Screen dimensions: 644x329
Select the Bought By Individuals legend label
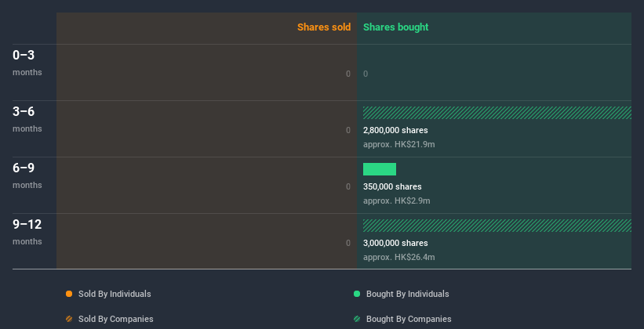(x=407, y=294)
